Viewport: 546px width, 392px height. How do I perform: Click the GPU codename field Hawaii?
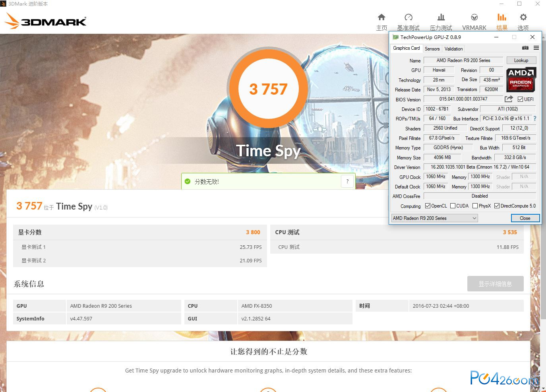pos(439,70)
